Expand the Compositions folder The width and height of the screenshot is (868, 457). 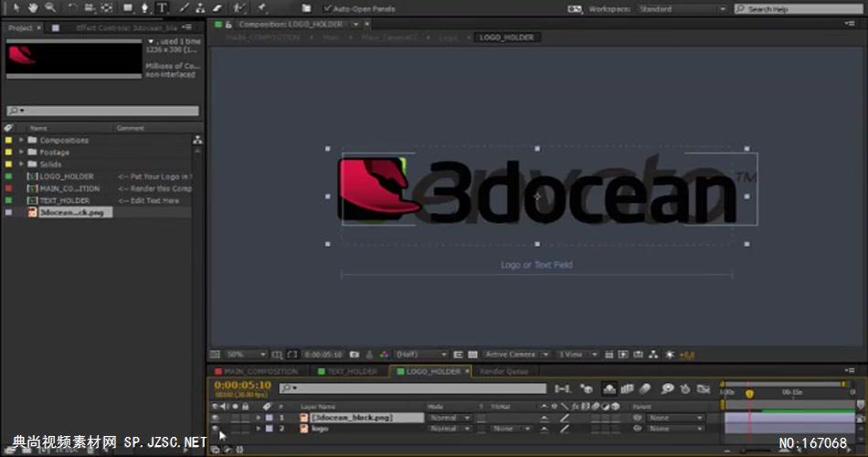coord(21,140)
